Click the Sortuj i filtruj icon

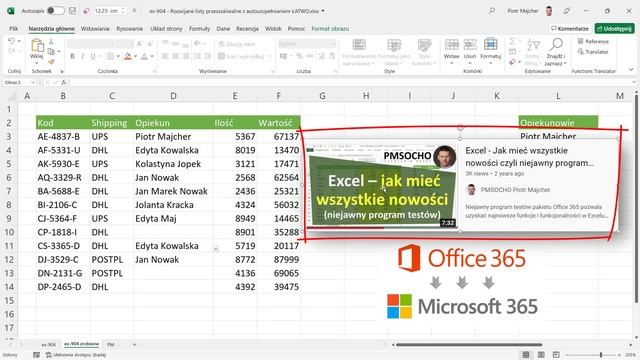533,44
